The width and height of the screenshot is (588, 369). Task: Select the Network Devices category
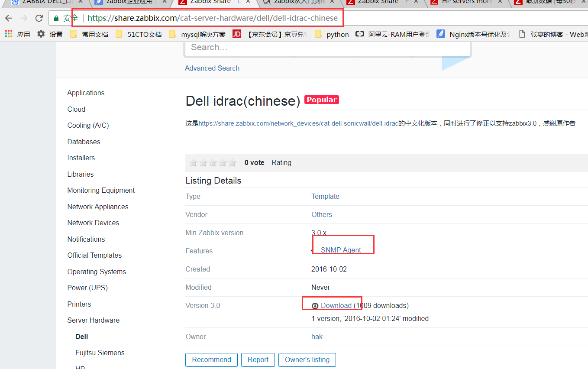click(93, 223)
